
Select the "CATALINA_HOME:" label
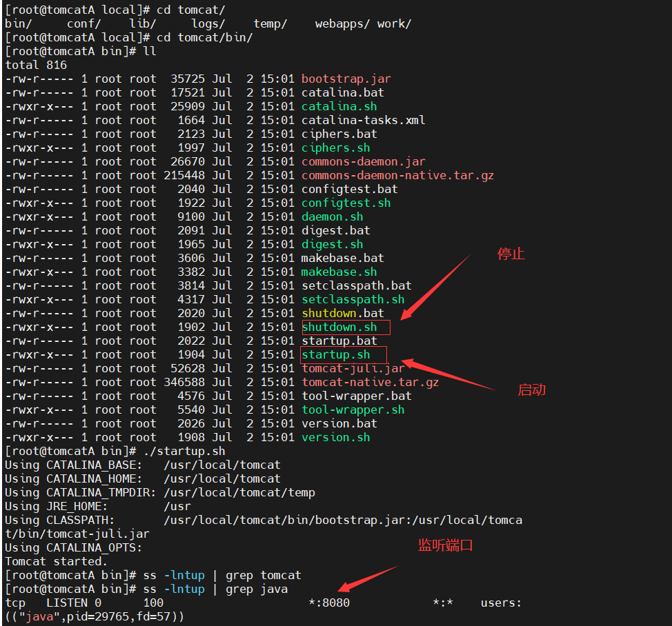click(x=95, y=478)
